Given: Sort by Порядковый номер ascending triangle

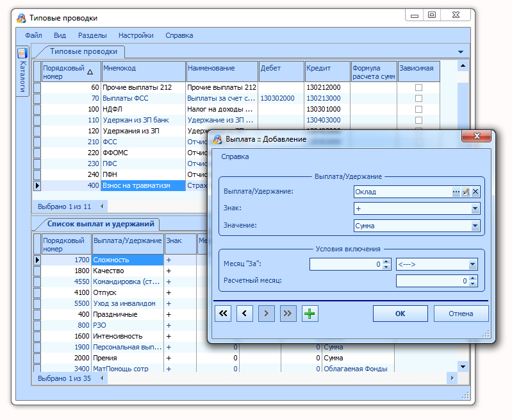Looking at the screenshot, I should coord(90,72).
